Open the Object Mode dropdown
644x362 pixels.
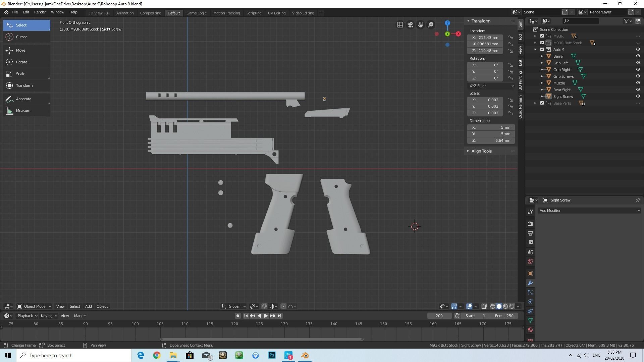pyautogui.click(x=34, y=306)
